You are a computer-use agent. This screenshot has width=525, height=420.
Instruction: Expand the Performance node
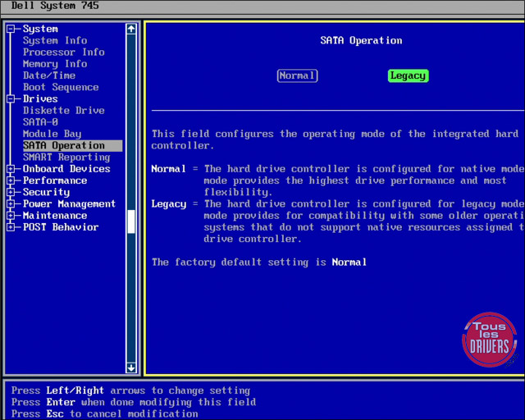11,180
